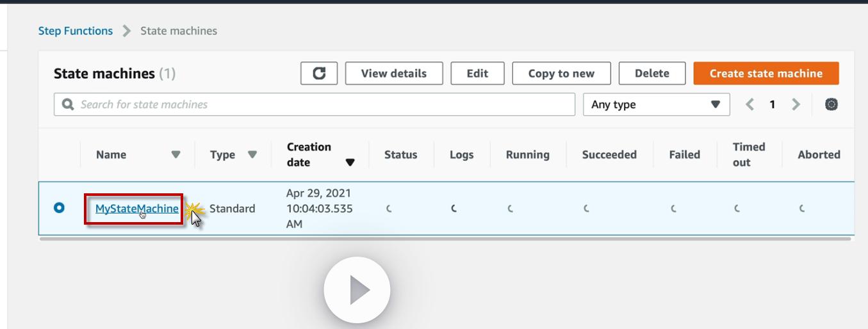The width and height of the screenshot is (868, 329).
Task: Open table preferences gear icon
Action: (831, 104)
